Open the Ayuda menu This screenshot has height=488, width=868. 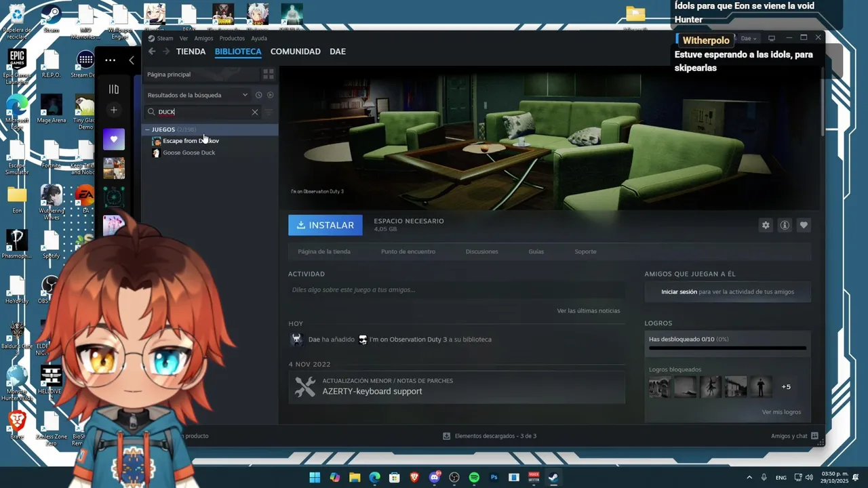tap(259, 39)
